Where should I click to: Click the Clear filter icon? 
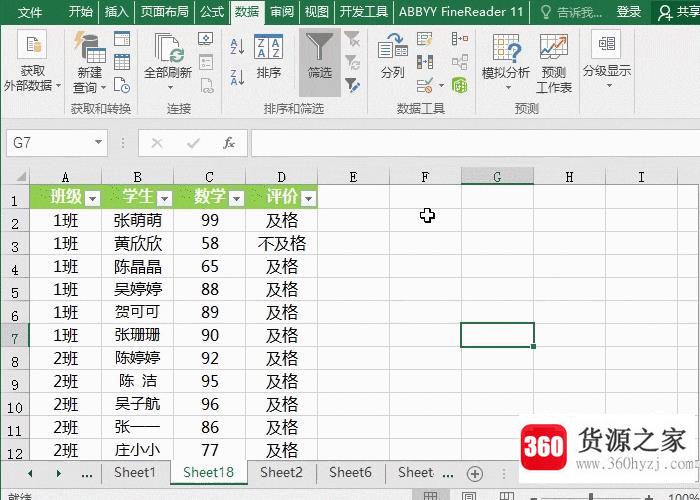point(352,39)
